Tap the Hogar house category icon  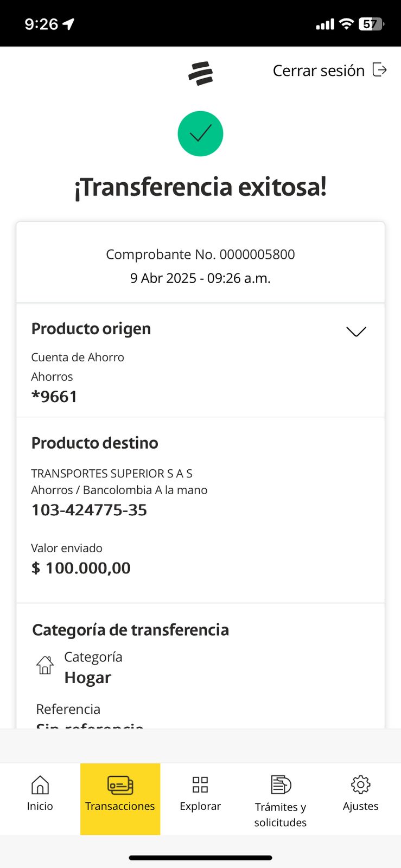45,665
